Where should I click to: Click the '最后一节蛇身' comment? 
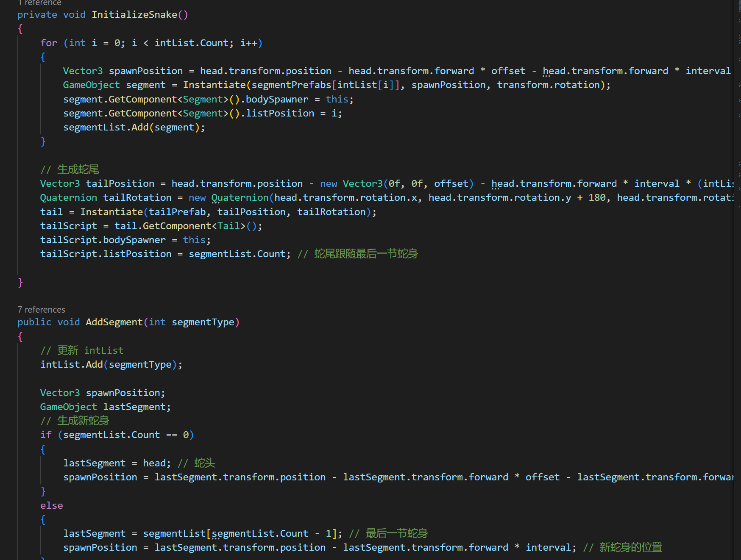click(397, 533)
